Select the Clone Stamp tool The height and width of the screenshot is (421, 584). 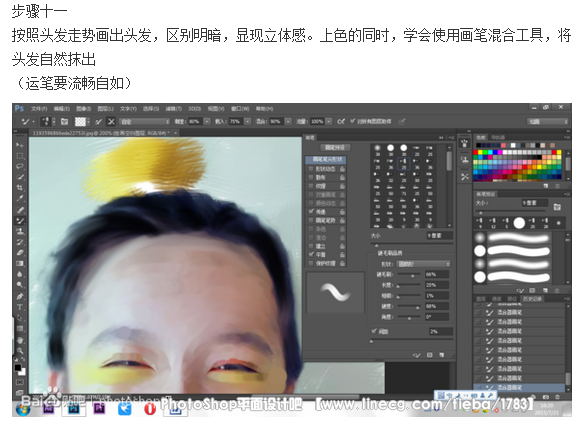click(x=20, y=231)
